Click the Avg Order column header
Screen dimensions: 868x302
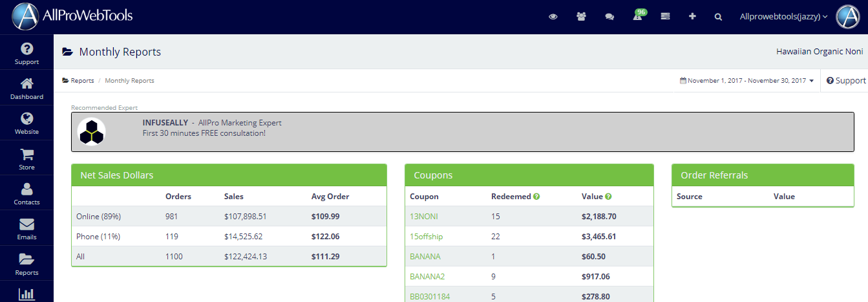point(330,197)
